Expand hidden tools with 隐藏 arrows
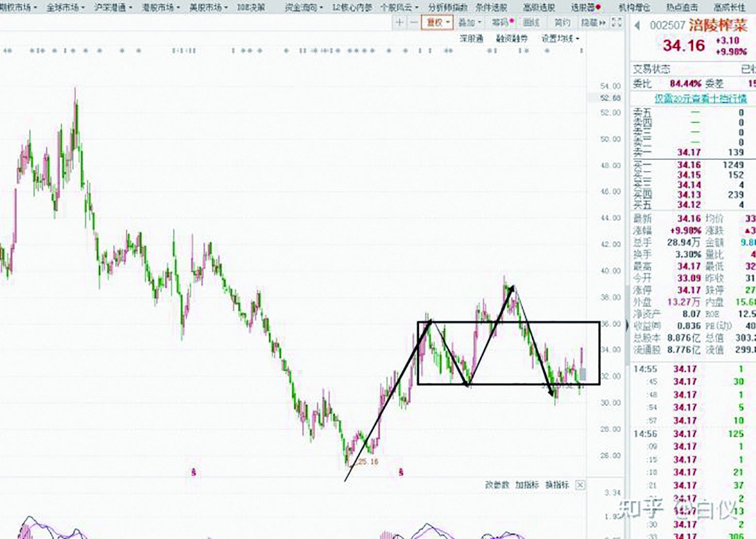Viewport: 756px width, 539px height. 594,23
